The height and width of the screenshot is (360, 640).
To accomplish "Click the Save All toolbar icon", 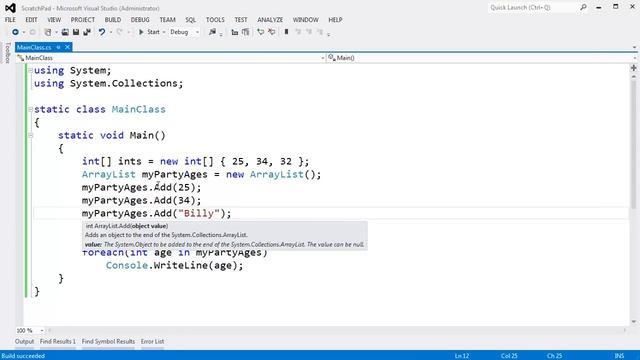I will coord(87,32).
